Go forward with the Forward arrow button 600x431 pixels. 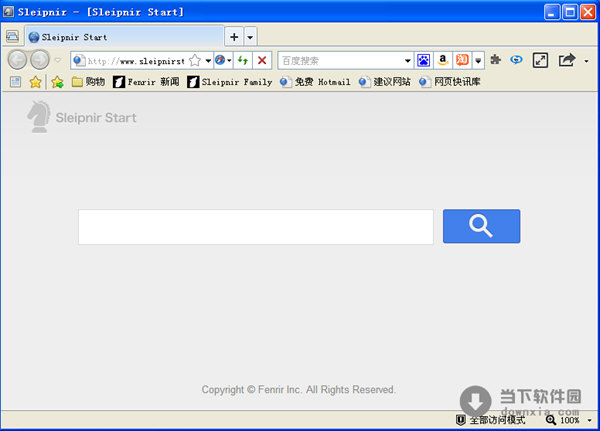[40, 60]
